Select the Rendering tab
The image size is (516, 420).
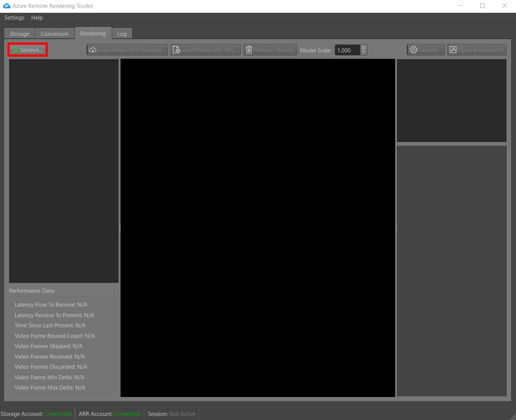93,33
